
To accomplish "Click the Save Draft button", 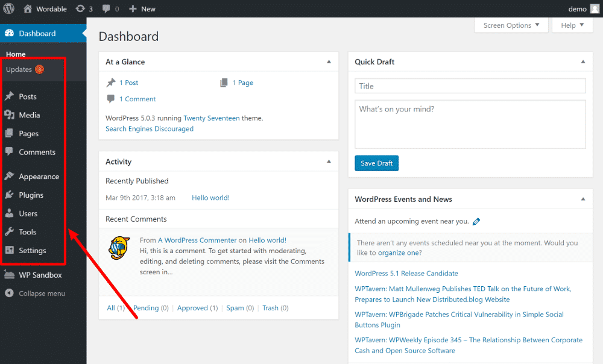I will click(x=376, y=163).
